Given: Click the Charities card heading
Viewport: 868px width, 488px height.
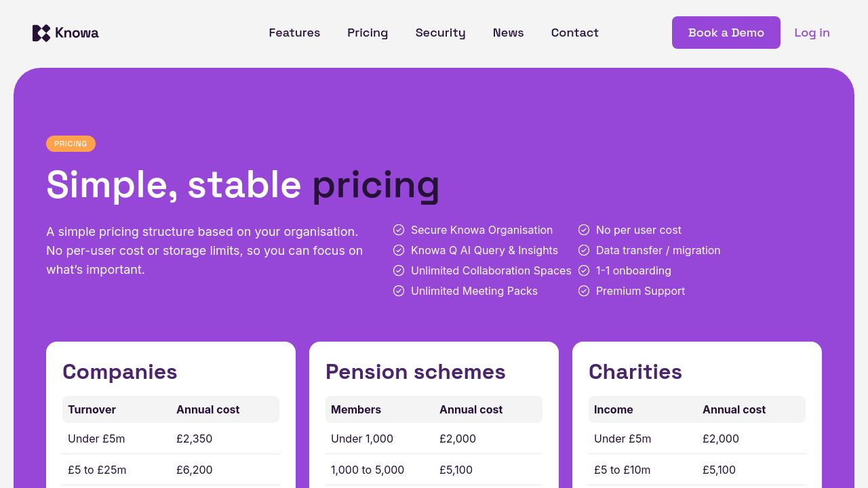Looking at the screenshot, I should click(x=635, y=372).
